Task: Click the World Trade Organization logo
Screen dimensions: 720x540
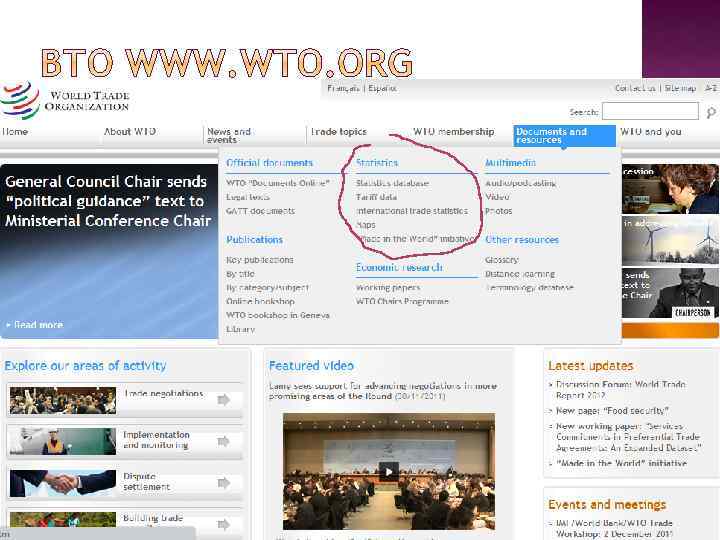Action: click(x=65, y=100)
